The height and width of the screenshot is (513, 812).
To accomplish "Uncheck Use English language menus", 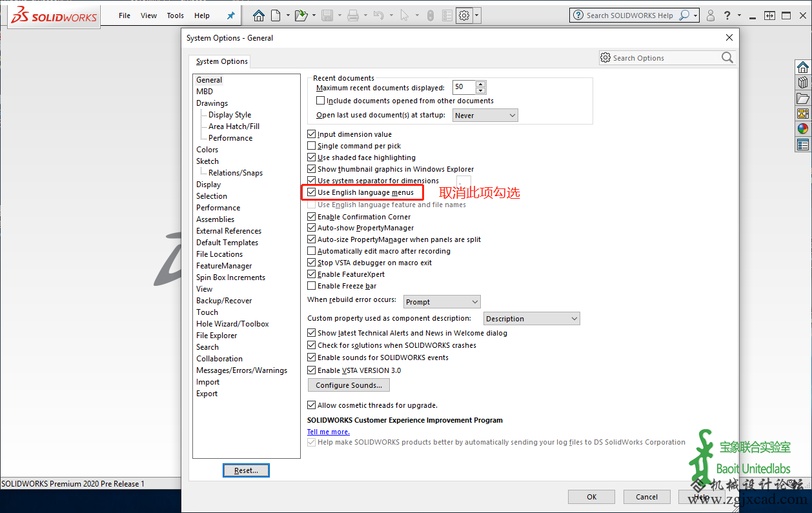I will (x=312, y=192).
